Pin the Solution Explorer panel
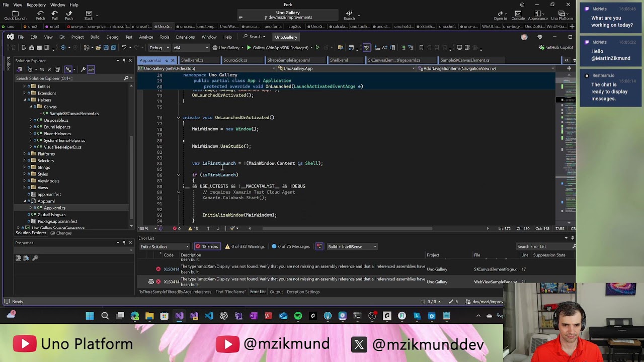 click(x=124, y=61)
